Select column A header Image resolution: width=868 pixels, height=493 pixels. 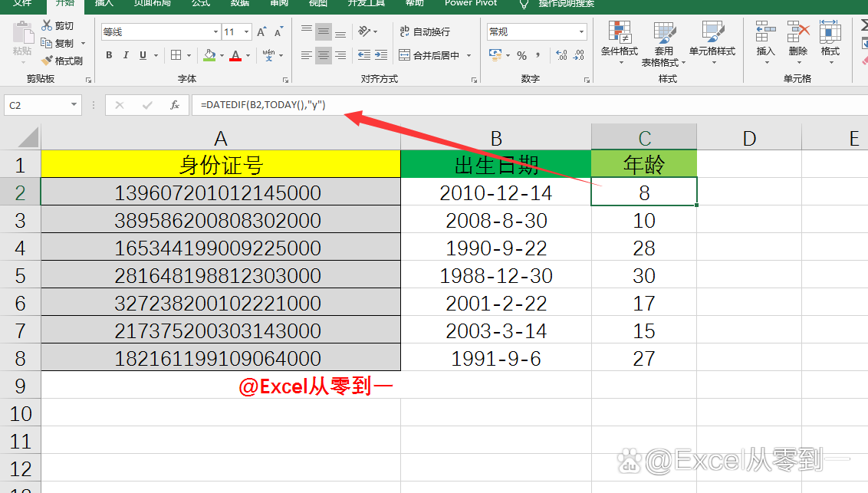(221, 138)
